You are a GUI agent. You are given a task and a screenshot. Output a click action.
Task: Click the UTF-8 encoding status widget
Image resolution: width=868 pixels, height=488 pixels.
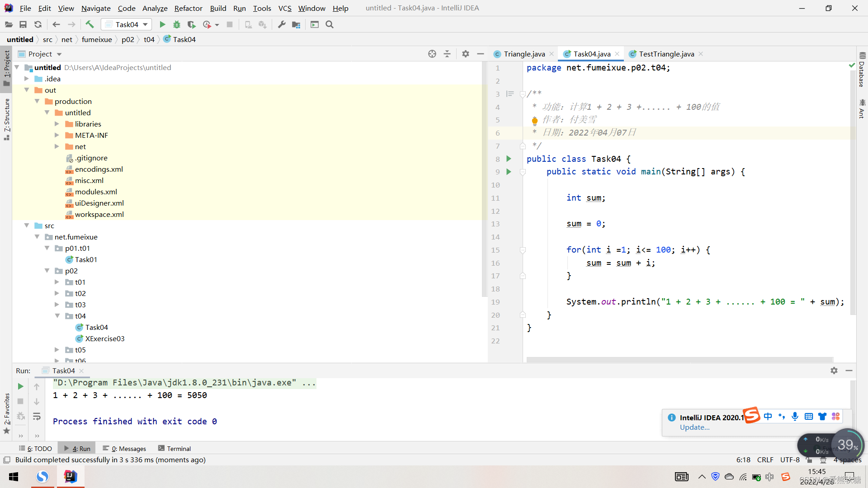click(x=790, y=460)
